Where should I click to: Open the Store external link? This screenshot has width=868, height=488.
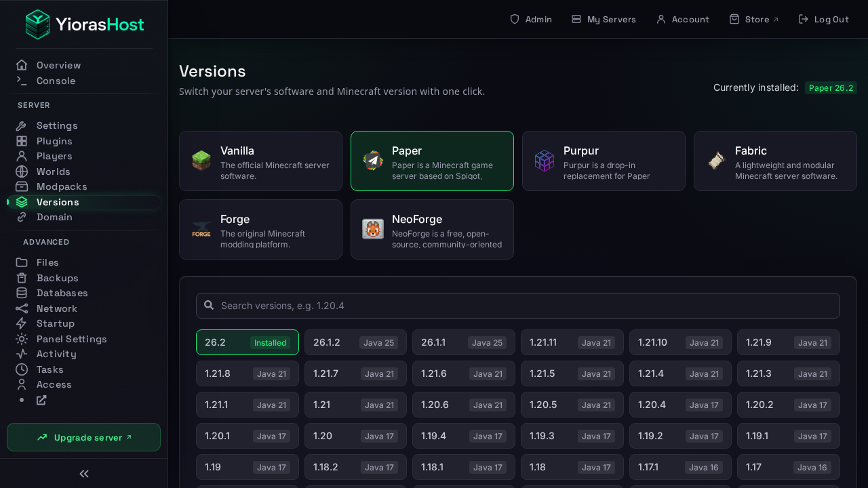coord(753,19)
